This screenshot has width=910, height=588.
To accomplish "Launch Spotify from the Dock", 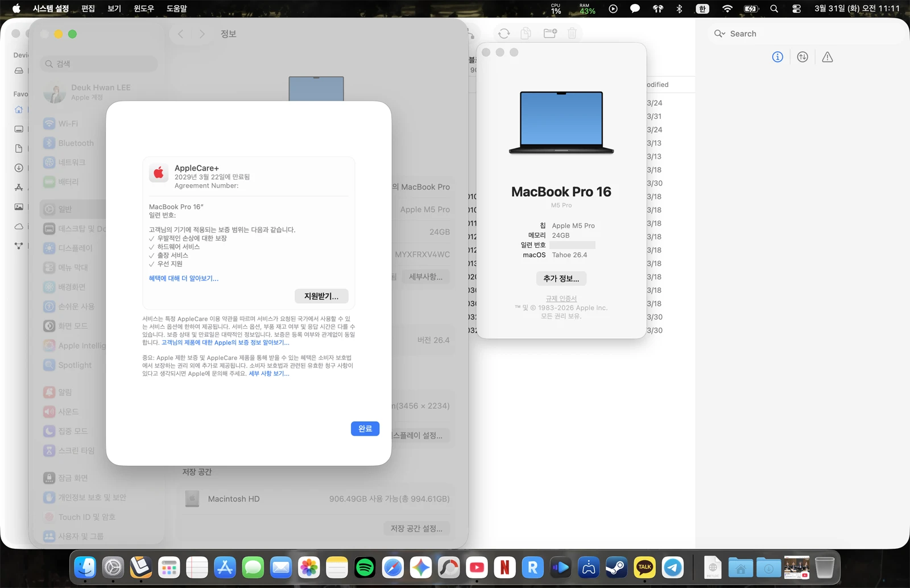I will [x=365, y=567].
